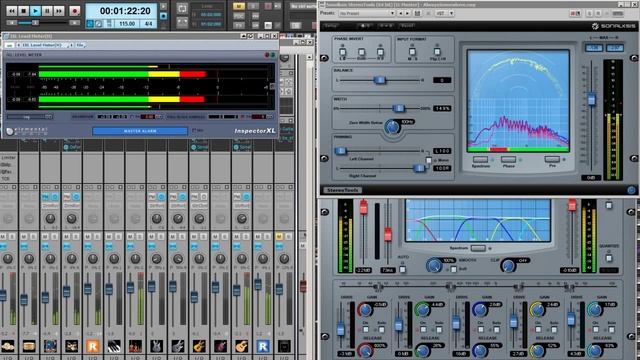Open the File menu in Level Meter window

[x=80, y=45]
